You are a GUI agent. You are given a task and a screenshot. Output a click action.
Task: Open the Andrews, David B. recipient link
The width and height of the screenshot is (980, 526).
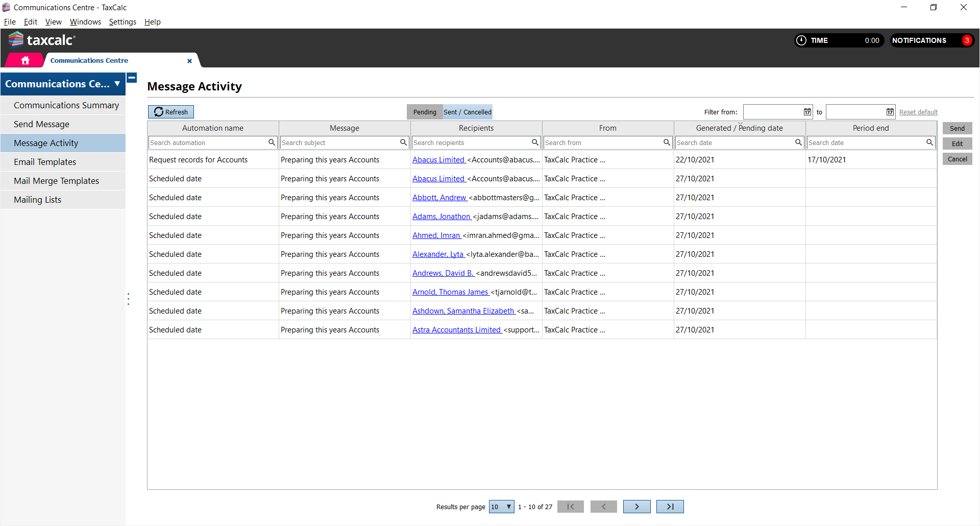click(443, 273)
